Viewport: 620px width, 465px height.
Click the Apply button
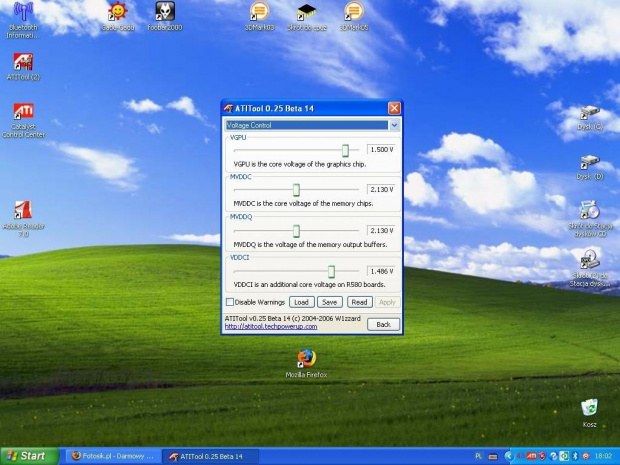(387, 302)
